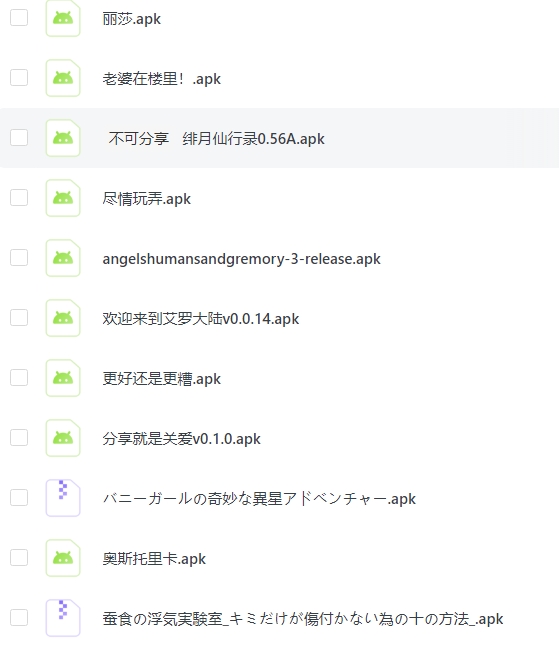Viewport: 559px width, 649px height.
Task: Click the Android icon for 丽莎.apk
Action: pyautogui.click(x=63, y=19)
